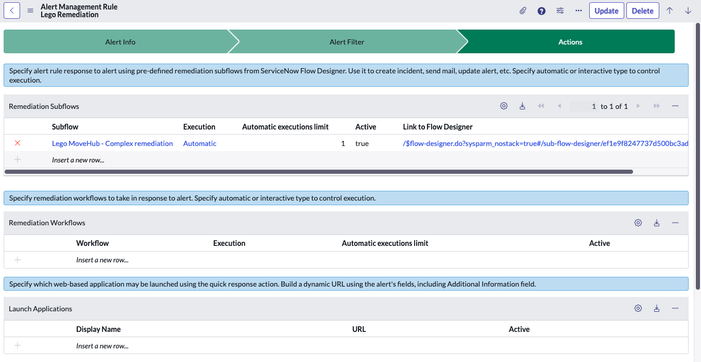Viewport: 701px width, 362px height.
Task: Click the Active value true
Action: tap(362, 144)
